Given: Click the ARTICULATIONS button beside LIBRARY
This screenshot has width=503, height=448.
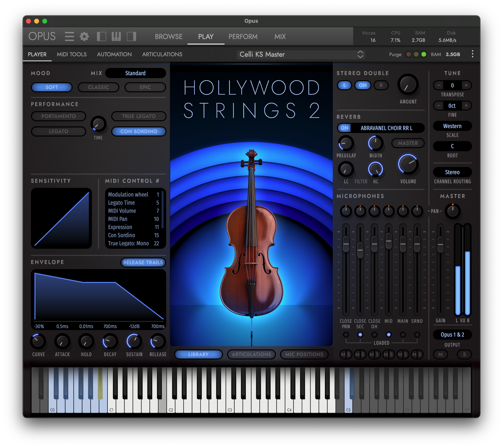Looking at the screenshot, I should [x=251, y=354].
